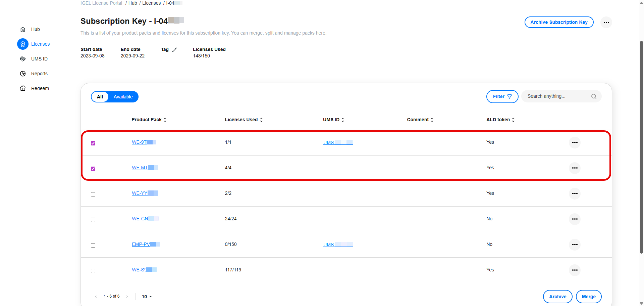644x306 pixels.
Task: Sort rows by ALD token column
Action: 513,120
